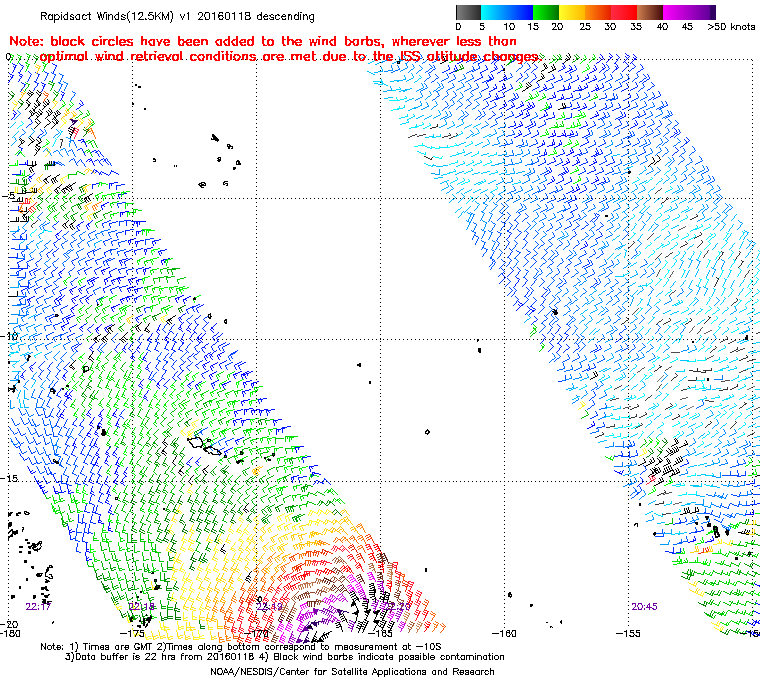The width and height of the screenshot is (760, 688).
Task: Click the 'Times are GMT' footnote line
Action: tap(241, 647)
